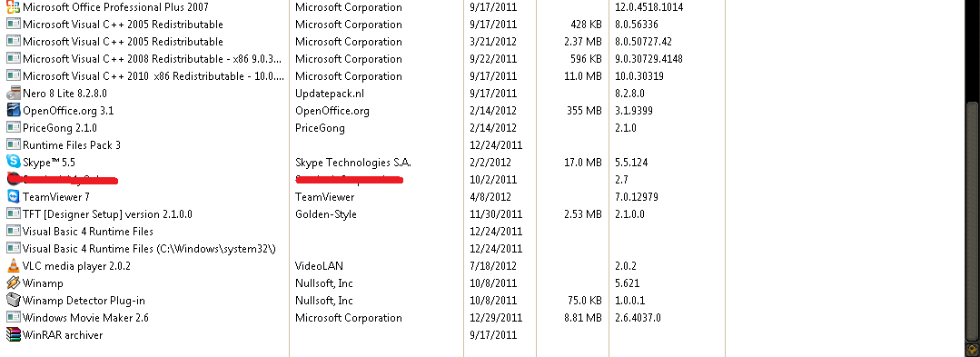Image resolution: width=980 pixels, height=357 pixels.
Task: Click the Windows Movie Maker 2.6 icon
Action: [x=13, y=317]
